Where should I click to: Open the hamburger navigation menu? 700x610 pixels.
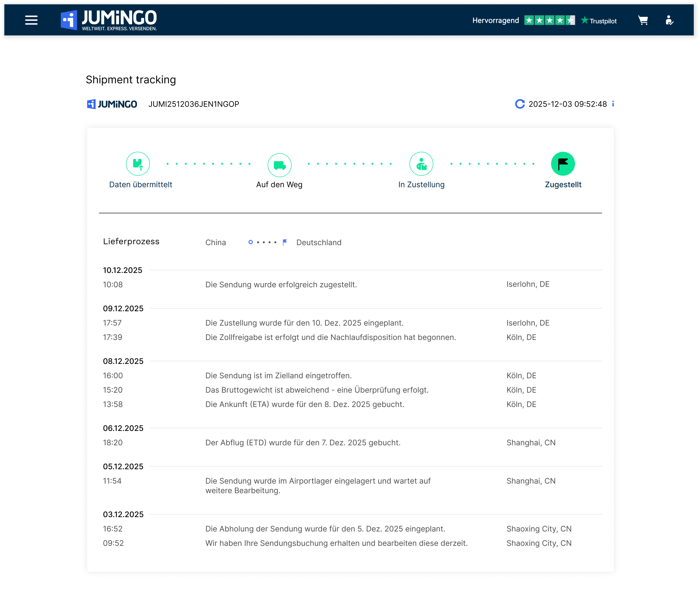(31, 20)
